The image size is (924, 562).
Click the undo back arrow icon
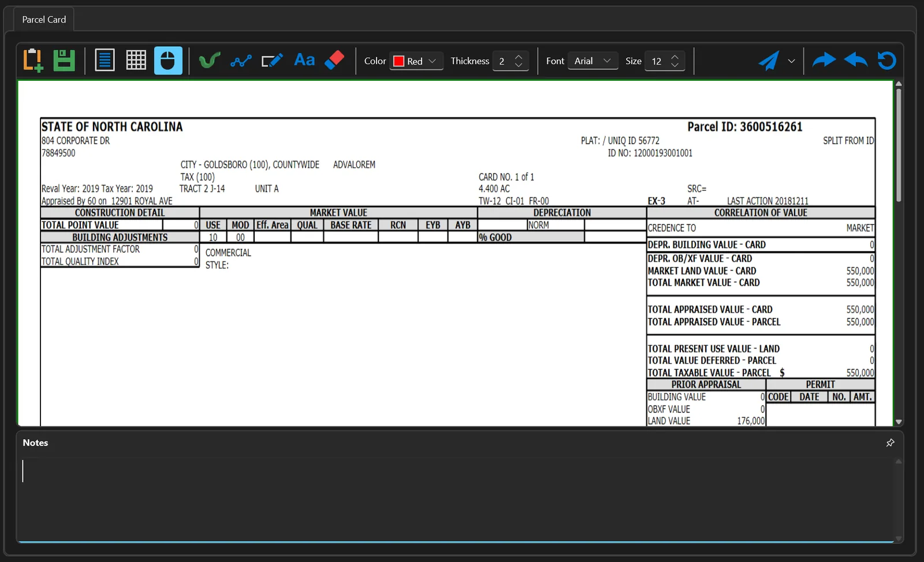pos(856,60)
